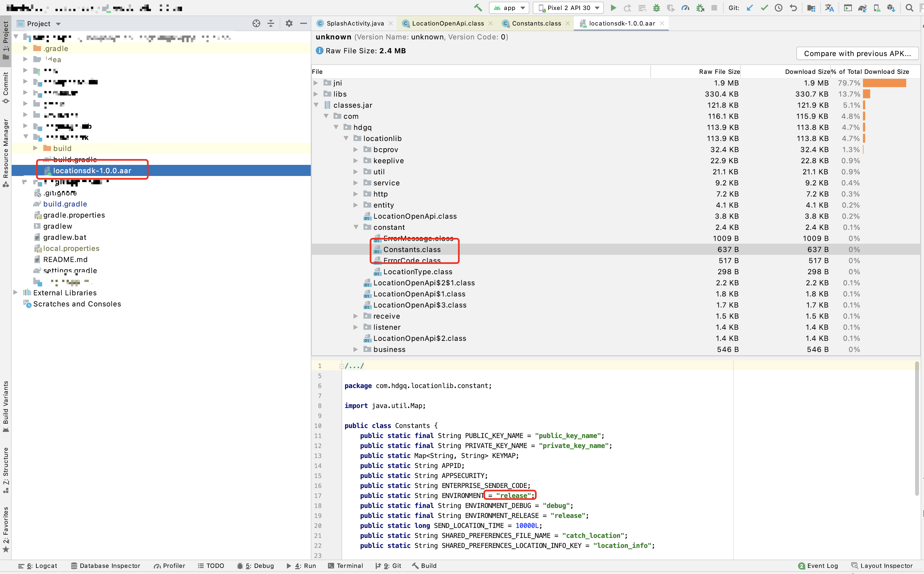Expand External Libraries in project tree

tap(15, 292)
